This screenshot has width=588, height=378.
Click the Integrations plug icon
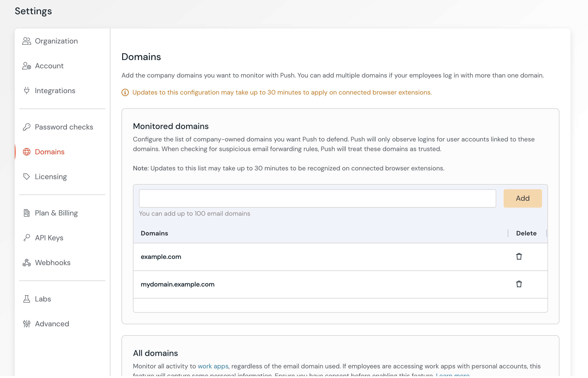[x=26, y=91]
